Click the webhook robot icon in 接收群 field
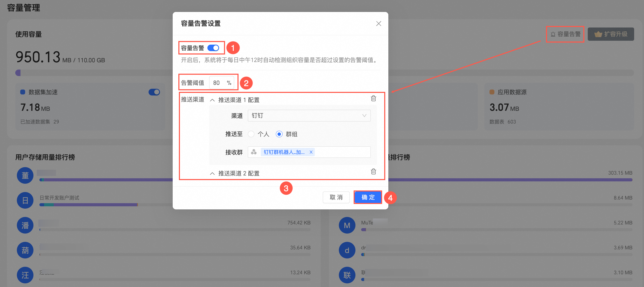 click(x=254, y=152)
